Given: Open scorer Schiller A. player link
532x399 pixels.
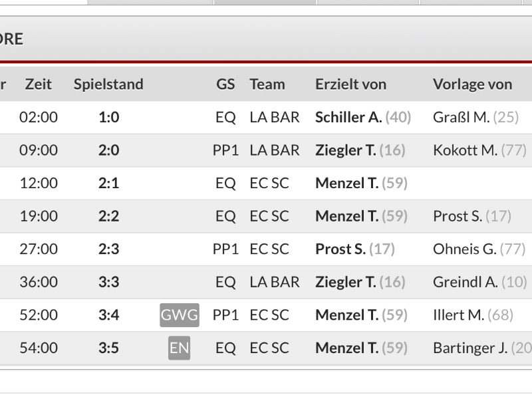Looking at the screenshot, I should pyautogui.click(x=348, y=117).
